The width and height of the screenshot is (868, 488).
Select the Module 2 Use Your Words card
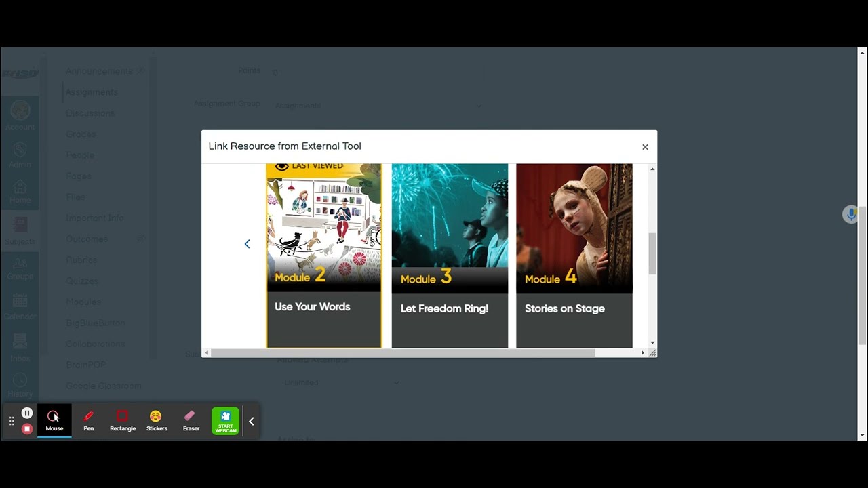click(x=323, y=256)
